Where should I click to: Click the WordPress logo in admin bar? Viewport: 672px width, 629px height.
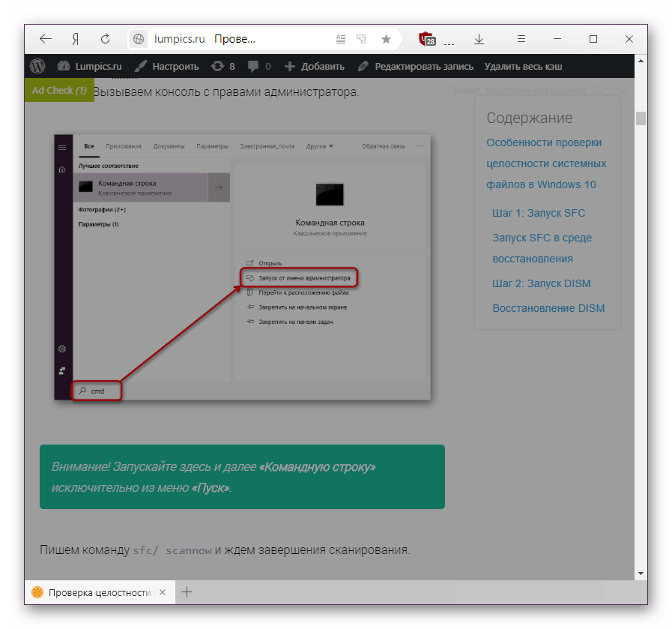click(37, 66)
